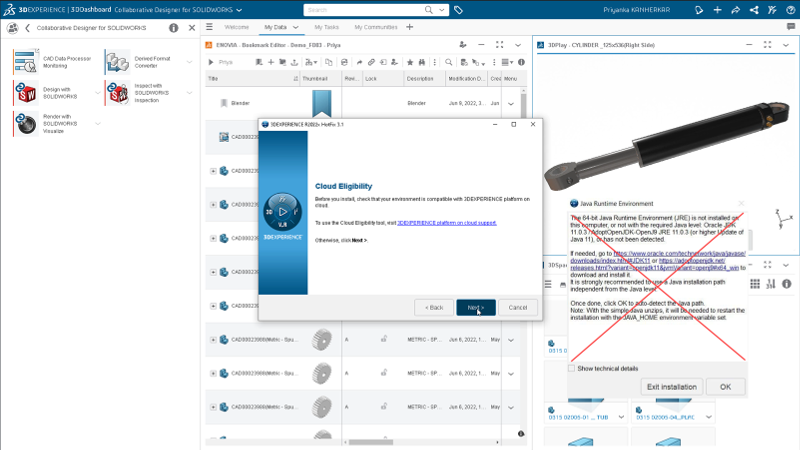Open Bookmark Editor widget menu chevron
Image resolution: width=800 pixels, height=450 pixels.
518,45
